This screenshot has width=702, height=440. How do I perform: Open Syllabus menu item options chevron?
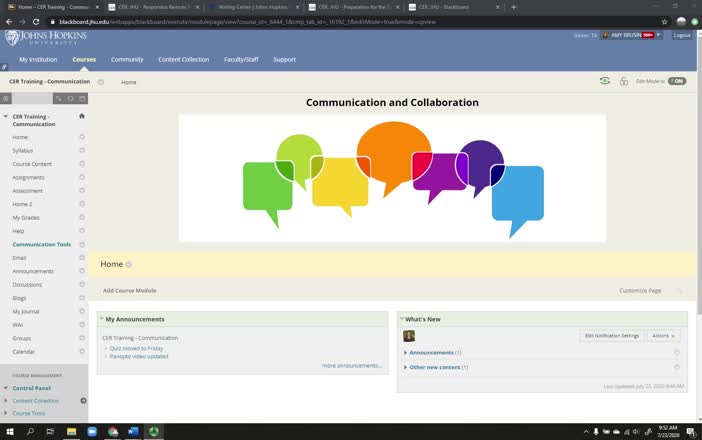82,150
